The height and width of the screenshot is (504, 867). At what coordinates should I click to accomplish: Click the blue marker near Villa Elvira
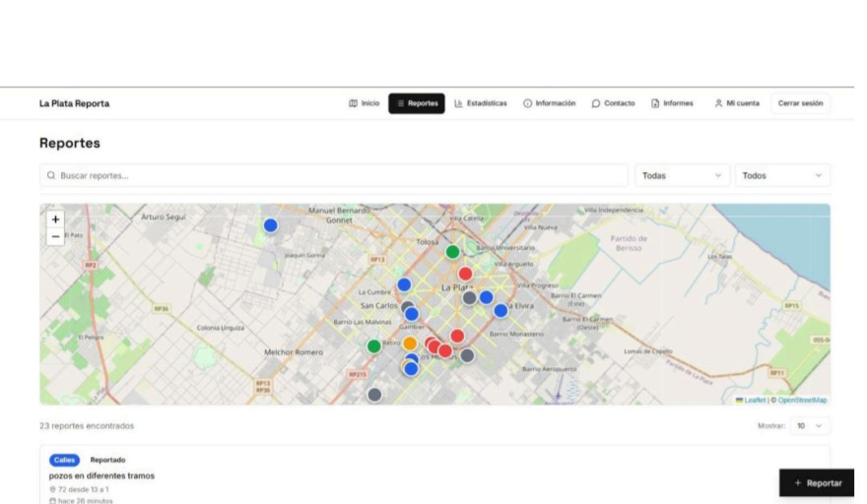tap(500, 310)
